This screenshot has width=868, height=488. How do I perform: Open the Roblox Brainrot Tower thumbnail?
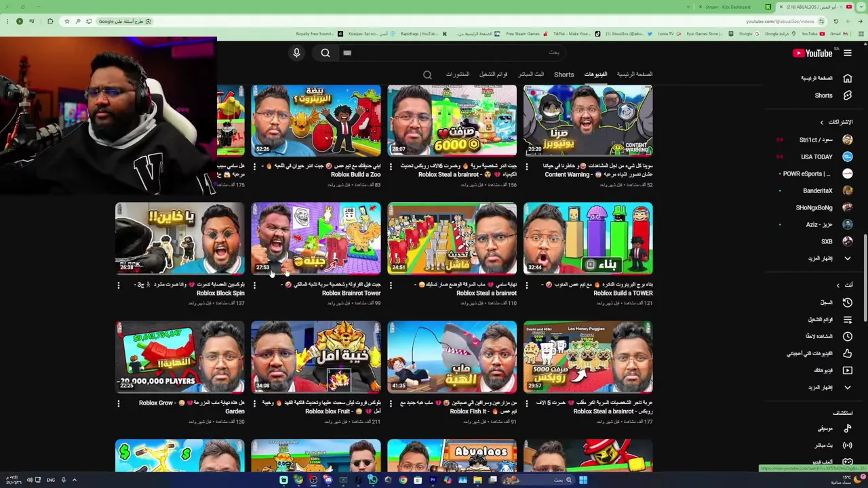pos(316,239)
